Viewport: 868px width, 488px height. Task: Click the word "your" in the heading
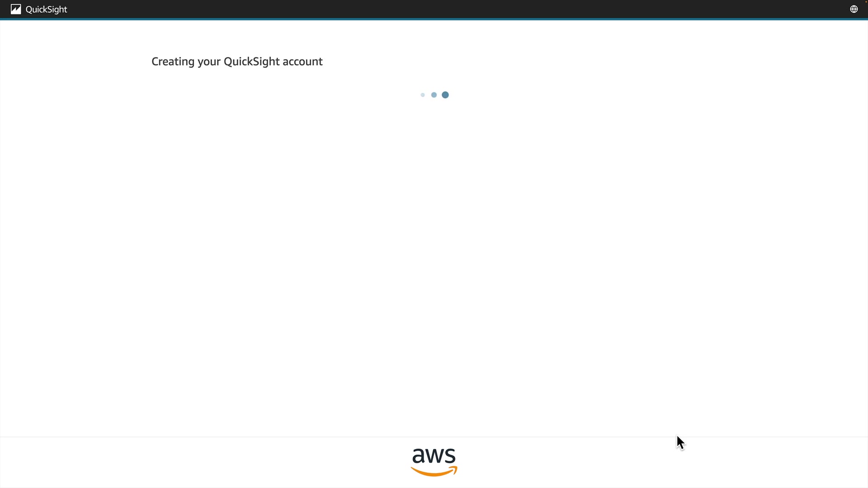[x=209, y=61]
